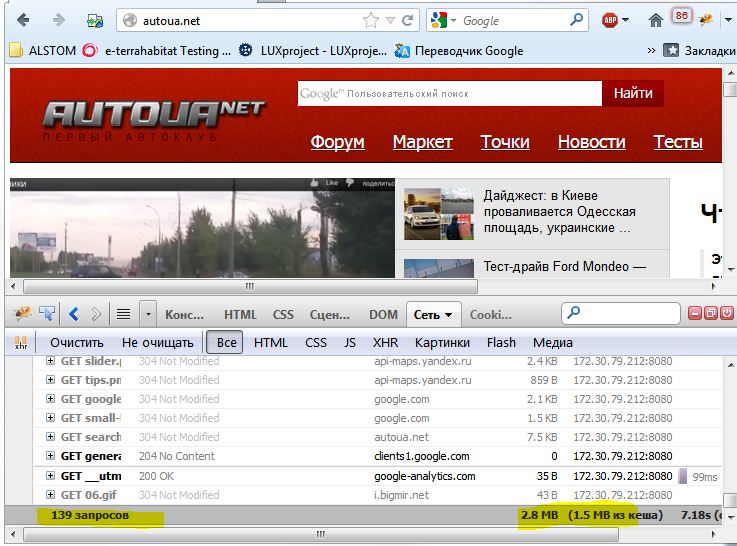
Task: Open the 'Форум' site menu item
Action: coord(337,142)
